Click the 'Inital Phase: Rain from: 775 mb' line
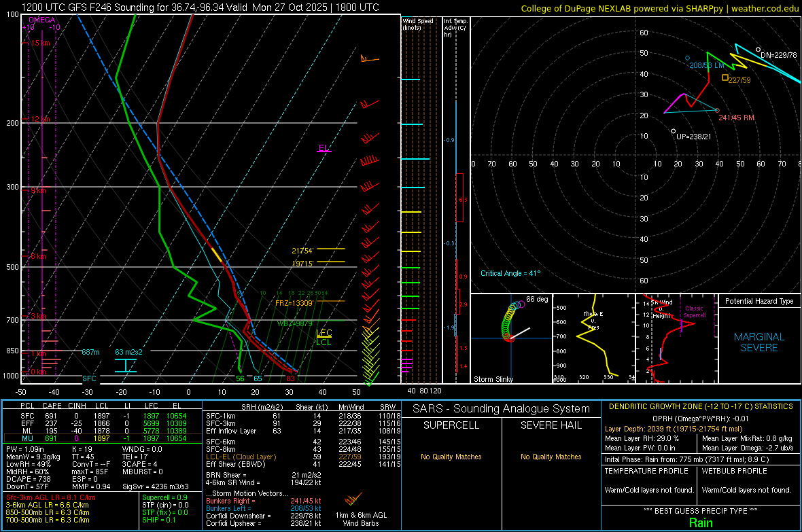The height and width of the screenshot is (532, 802). pos(687,459)
